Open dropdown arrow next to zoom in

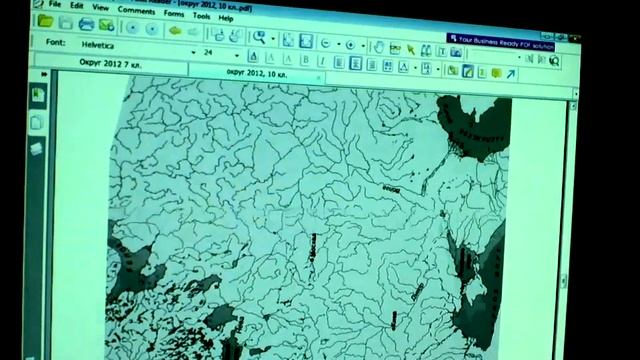click(363, 46)
